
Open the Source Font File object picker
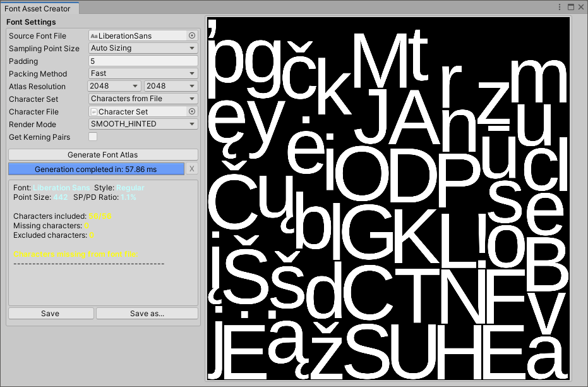(193, 36)
